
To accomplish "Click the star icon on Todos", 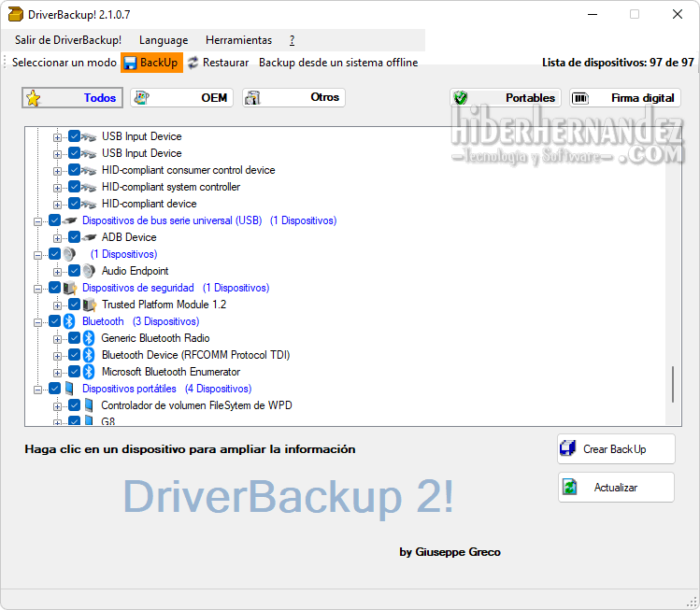I will (33, 98).
